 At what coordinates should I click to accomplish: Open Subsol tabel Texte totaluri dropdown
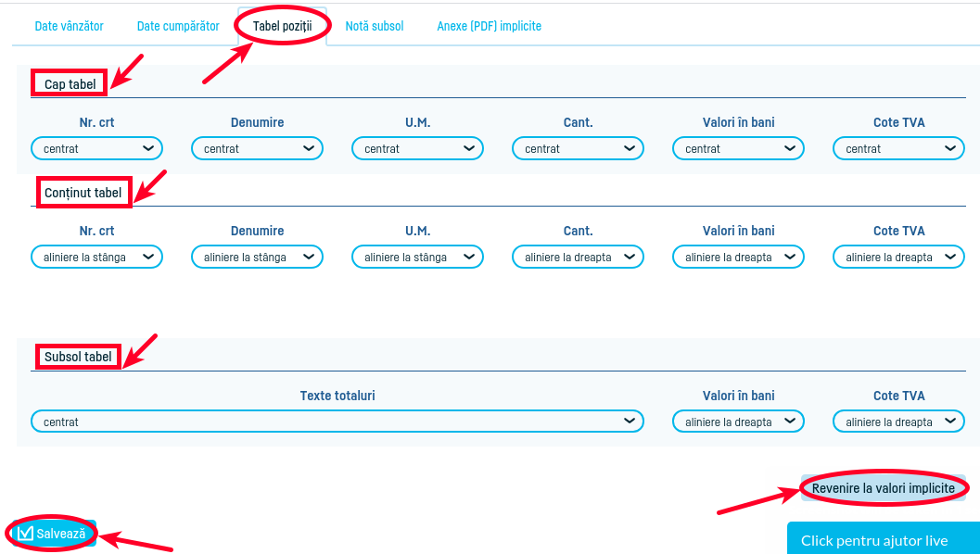pos(337,422)
